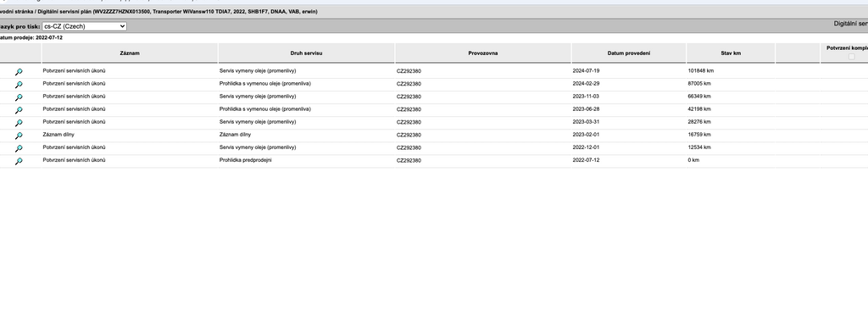Click the Datum prodeje 2022-07-12 line
This screenshot has height=316, width=868.
click(x=31, y=37)
